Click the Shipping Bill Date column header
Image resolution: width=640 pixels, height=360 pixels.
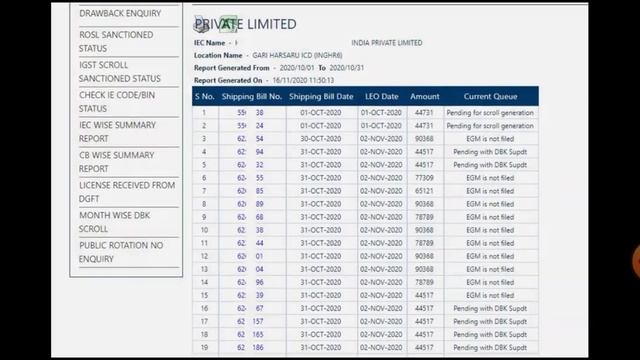321,97
